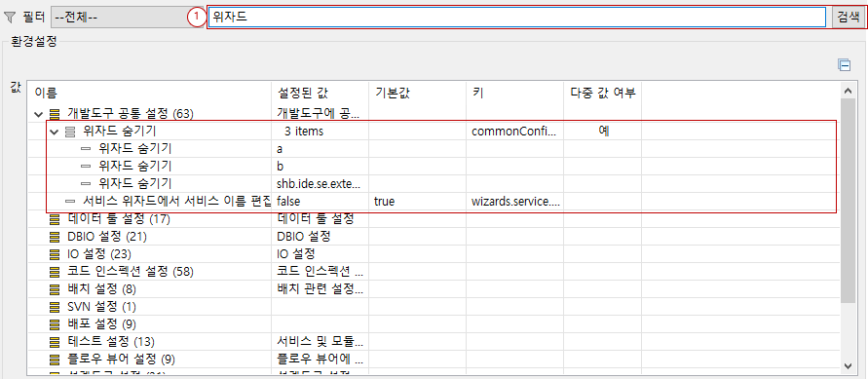Click the 테스트 설정 (13) folder icon
This screenshot has width=868, height=379.
coord(55,342)
